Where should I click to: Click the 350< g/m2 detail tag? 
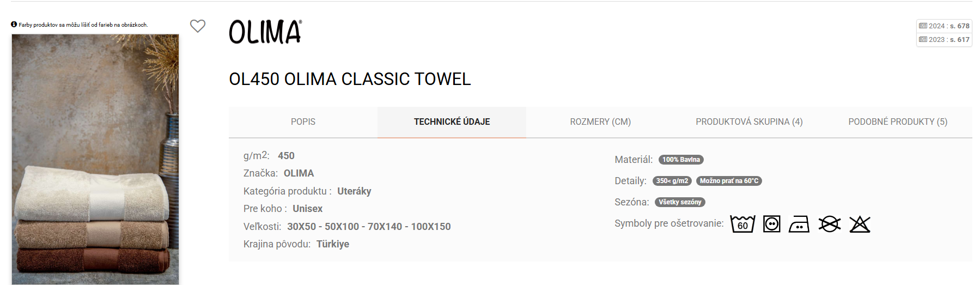(x=672, y=181)
